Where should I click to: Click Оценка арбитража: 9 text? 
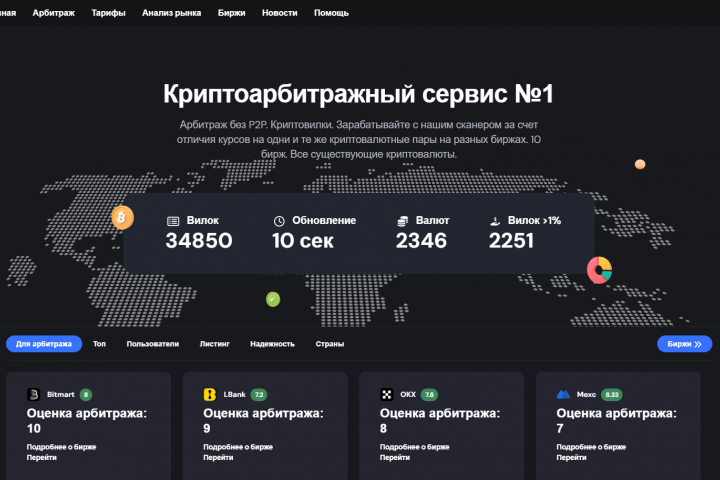click(x=264, y=421)
